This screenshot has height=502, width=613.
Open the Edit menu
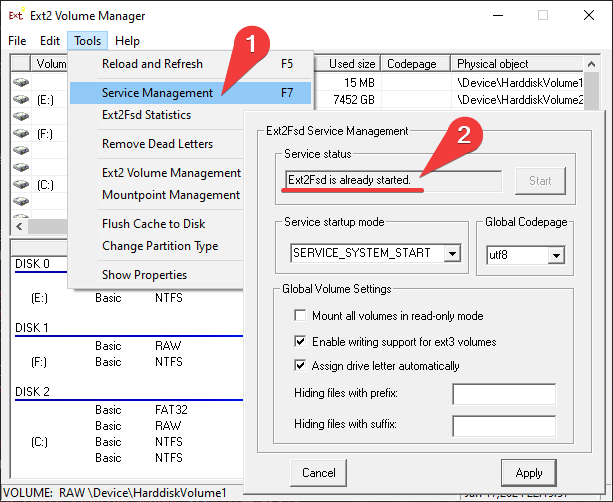click(x=50, y=41)
